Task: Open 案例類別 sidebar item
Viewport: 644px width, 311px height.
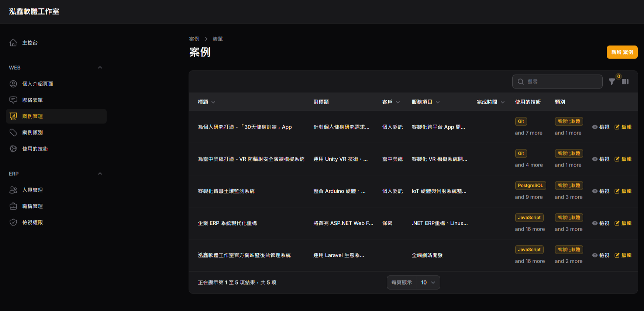Action: (56, 133)
